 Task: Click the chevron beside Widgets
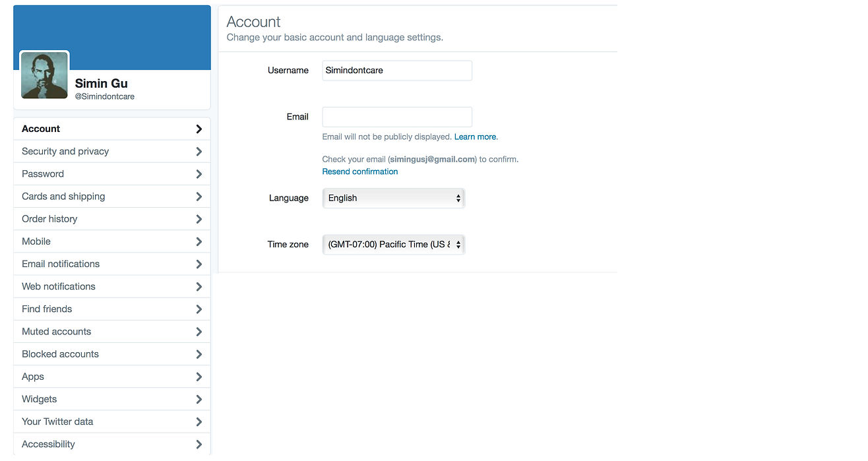[x=199, y=399]
